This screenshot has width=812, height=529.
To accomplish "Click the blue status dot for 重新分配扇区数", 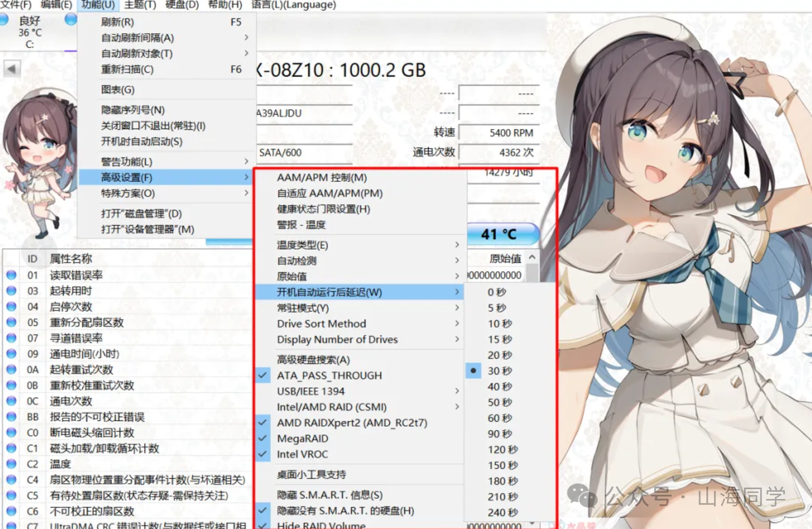I will [x=11, y=323].
